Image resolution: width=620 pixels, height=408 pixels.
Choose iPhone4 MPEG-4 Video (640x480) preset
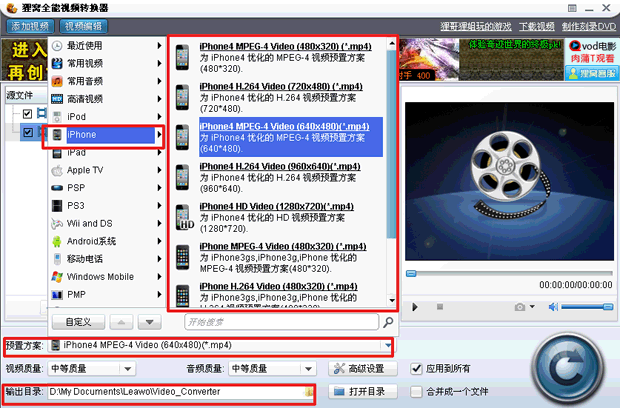(278, 137)
